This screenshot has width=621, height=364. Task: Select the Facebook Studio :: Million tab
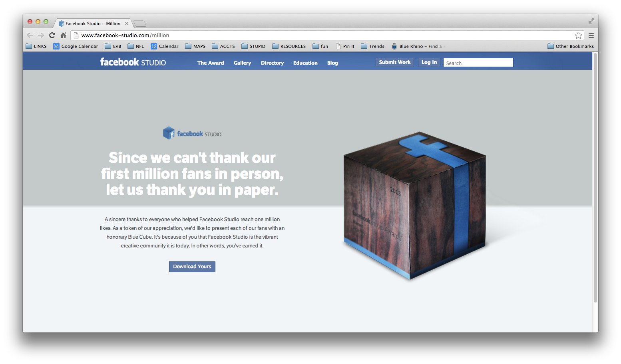(93, 24)
